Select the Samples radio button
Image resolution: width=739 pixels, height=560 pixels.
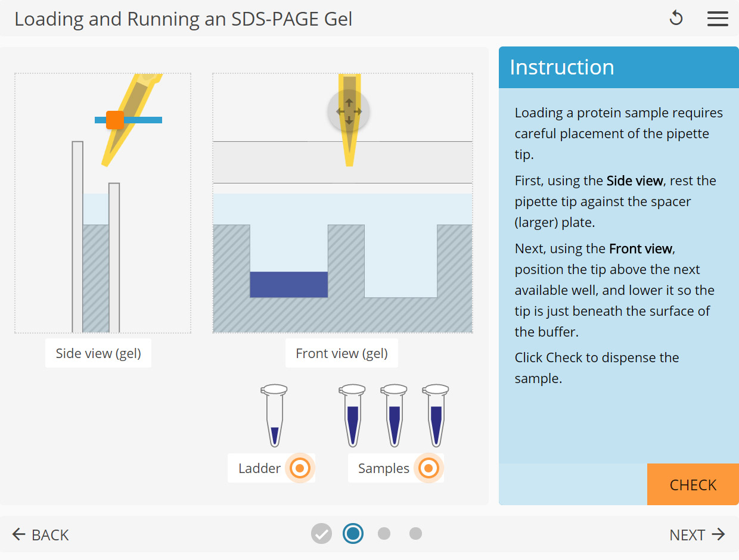[429, 468]
